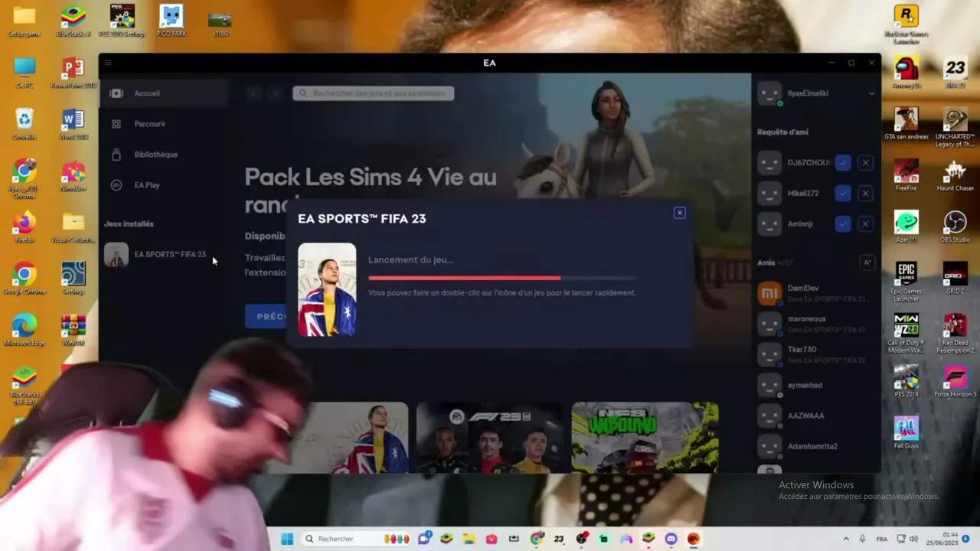
Task: Click the FIFA 23 cover art in launch dialog
Action: pyautogui.click(x=327, y=290)
